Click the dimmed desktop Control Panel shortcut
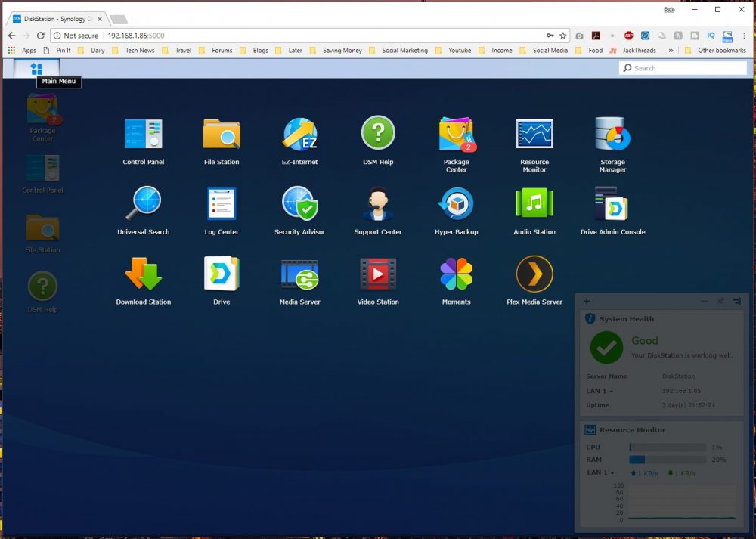This screenshot has width=756, height=539. pyautogui.click(x=42, y=174)
